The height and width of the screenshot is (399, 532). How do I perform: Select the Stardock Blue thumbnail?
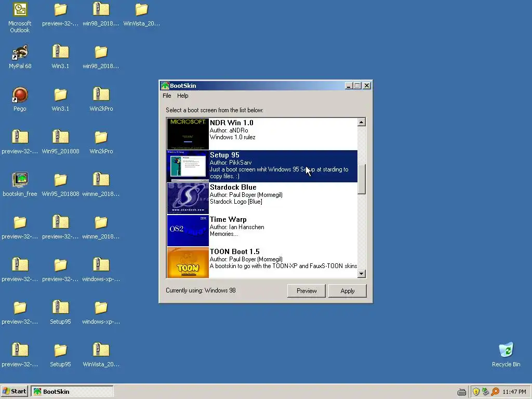pos(188,198)
